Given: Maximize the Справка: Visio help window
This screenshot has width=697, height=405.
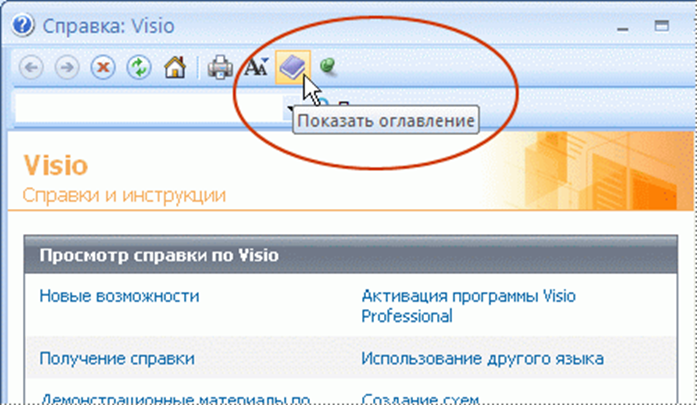Looking at the screenshot, I should click(x=661, y=26).
